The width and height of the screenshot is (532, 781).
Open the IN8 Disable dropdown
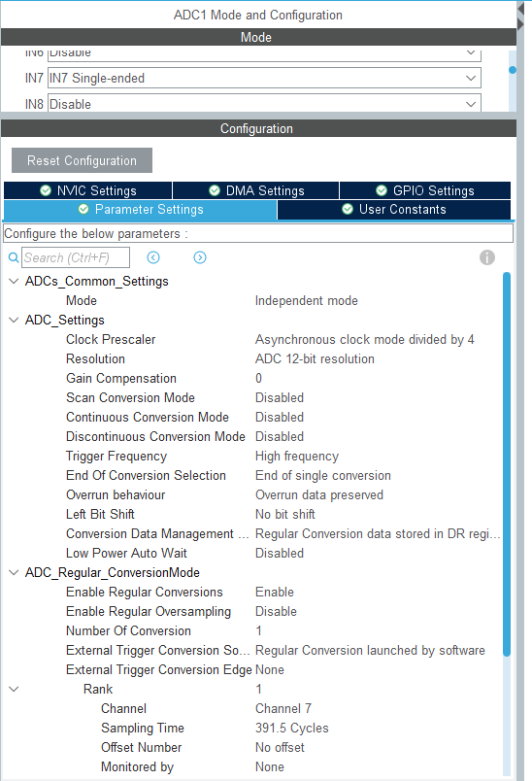(264, 103)
